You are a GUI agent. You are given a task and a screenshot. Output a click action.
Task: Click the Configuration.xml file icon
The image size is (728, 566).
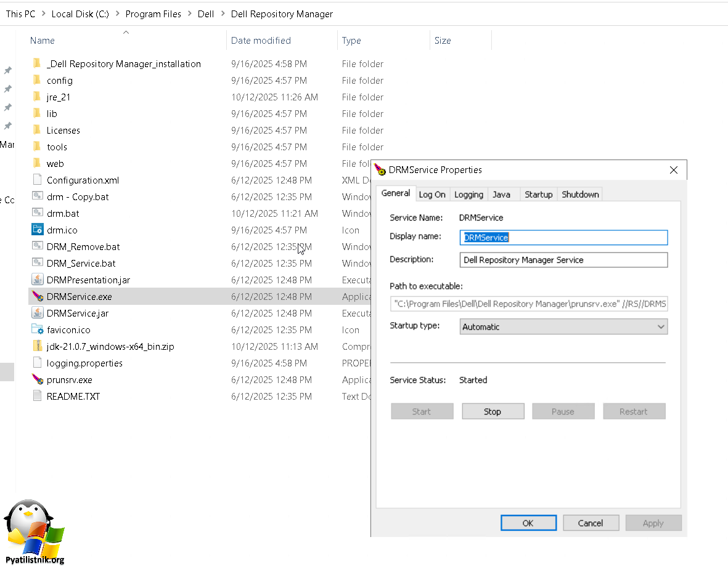(x=37, y=180)
